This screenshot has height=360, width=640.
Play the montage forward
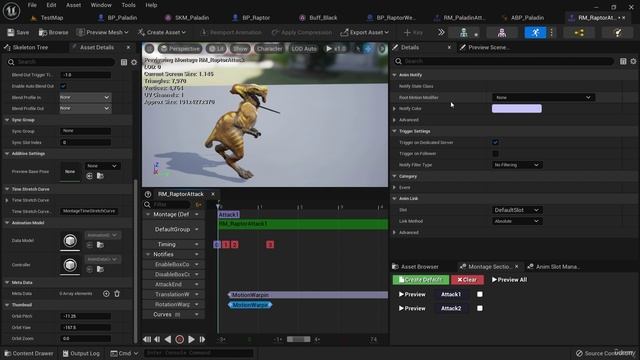pyautogui.click(x=191, y=339)
